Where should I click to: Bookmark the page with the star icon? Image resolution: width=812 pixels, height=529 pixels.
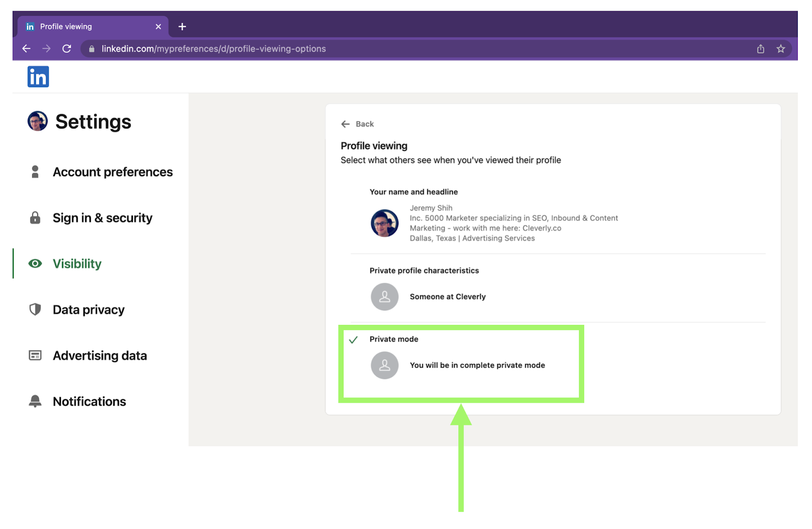click(781, 49)
